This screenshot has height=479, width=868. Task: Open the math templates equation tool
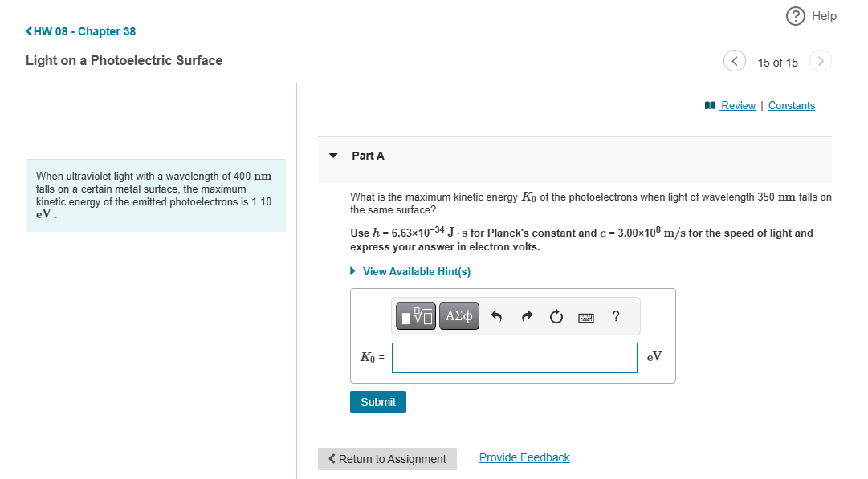(415, 315)
